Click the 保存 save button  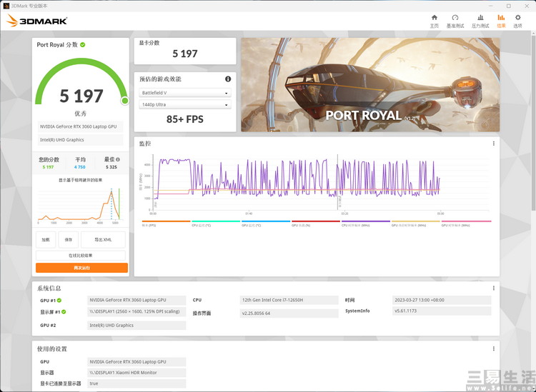(x=69, y=240)
